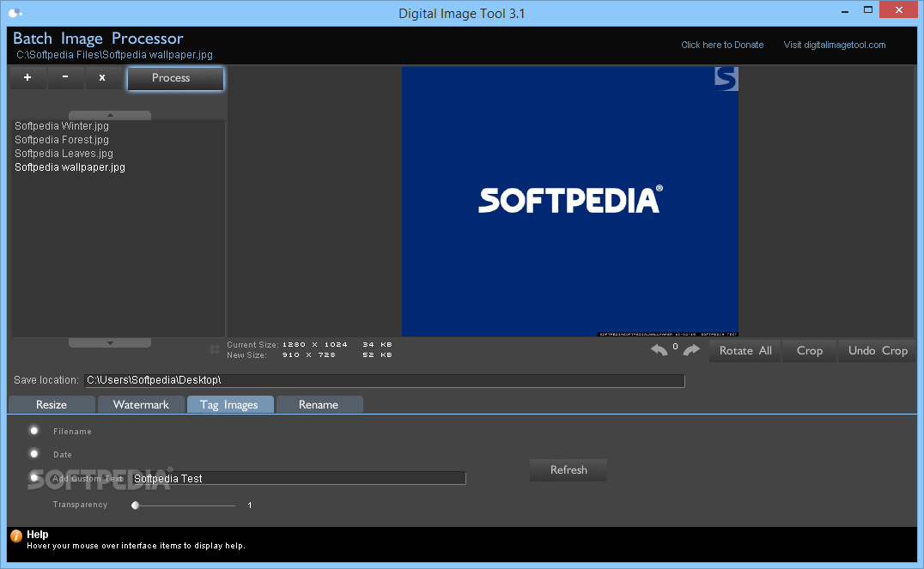Viewport: 924px width, 569px height.
Task: Click the grid hash icon beside Current Size
Action: point(215,350)
